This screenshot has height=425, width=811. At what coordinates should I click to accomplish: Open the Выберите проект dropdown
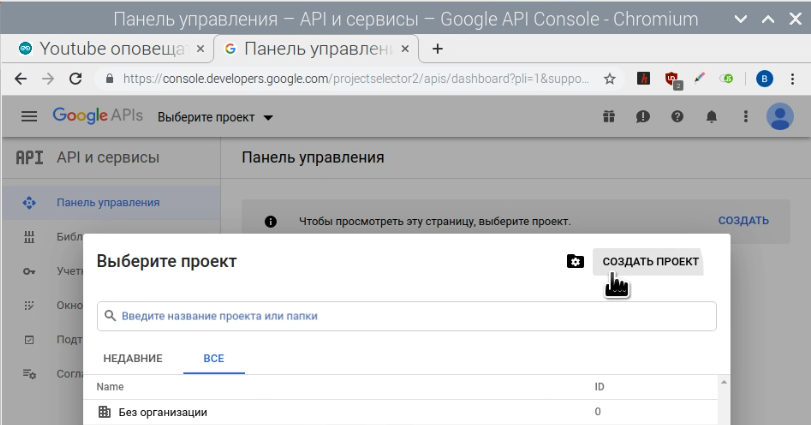click(215, 117)
